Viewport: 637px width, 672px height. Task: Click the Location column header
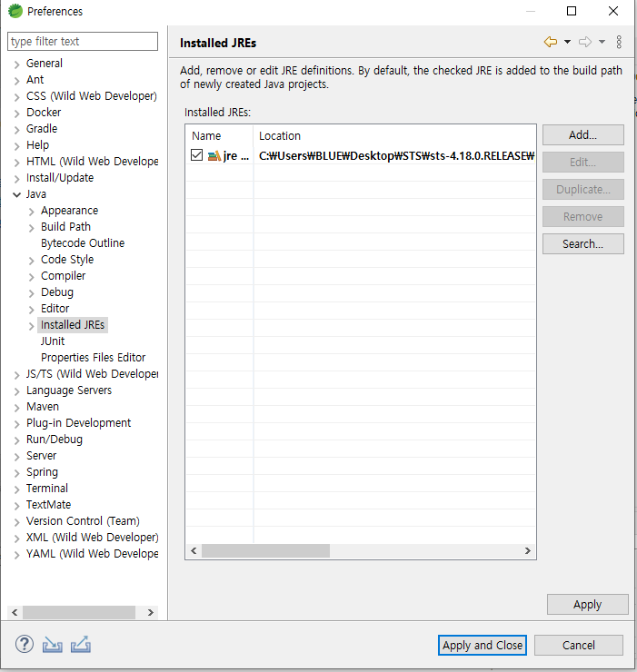(x=394, y=136)
